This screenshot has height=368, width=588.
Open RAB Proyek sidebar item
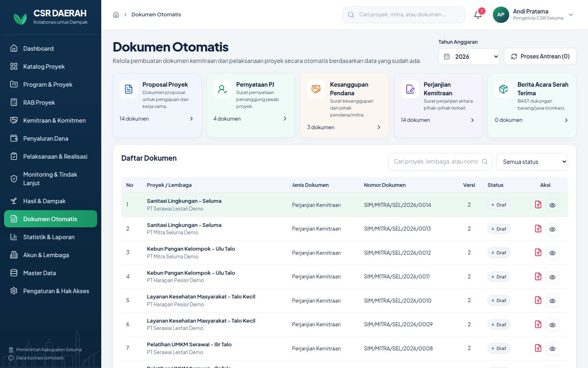pyautogui.click(x=51, y=103)
